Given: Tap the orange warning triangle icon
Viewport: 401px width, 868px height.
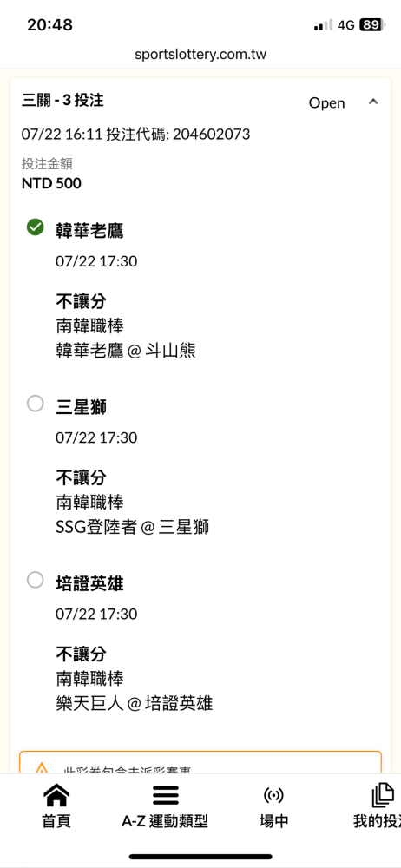Looking at the screenshot, I should coord(42,768).
